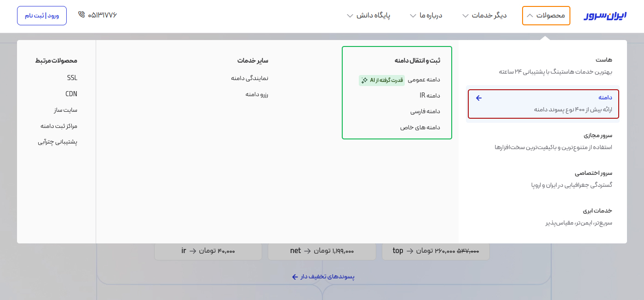Open the پایگاه دانش dropdown

click(x=368, y=16)
